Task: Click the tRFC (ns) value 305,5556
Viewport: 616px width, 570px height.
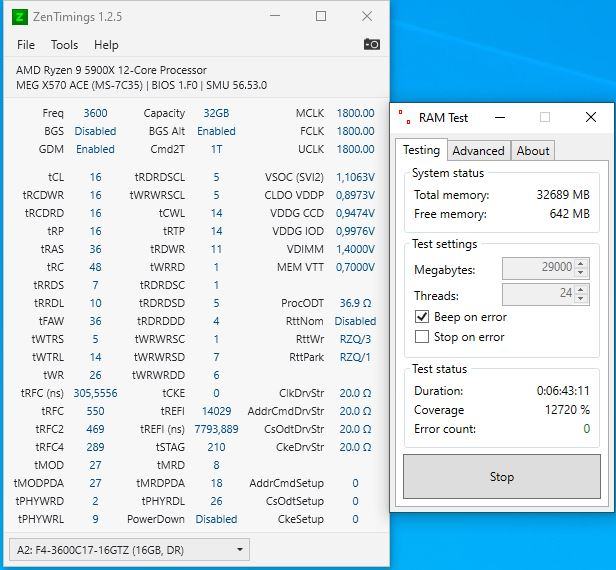Action: [x=95, y=393]
